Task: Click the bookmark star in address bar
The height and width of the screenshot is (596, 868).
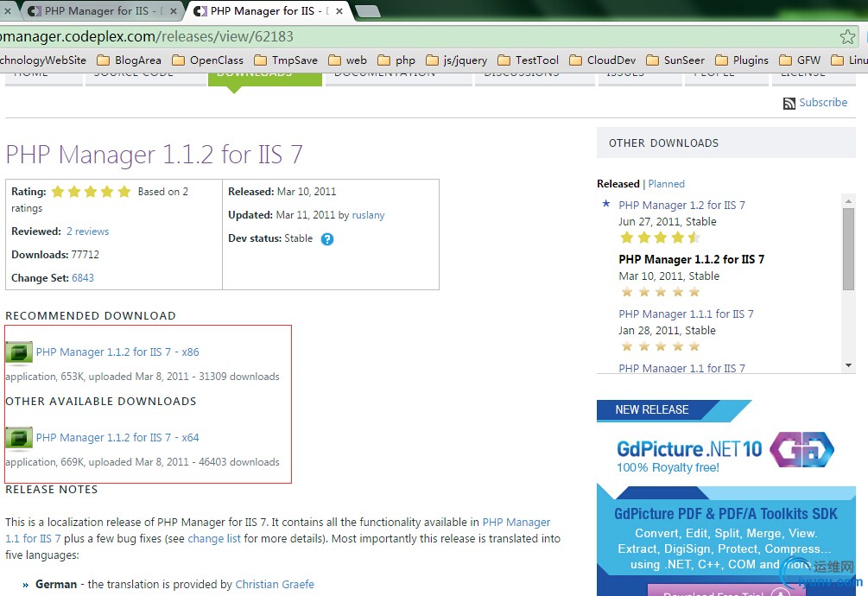Action: 847,36
